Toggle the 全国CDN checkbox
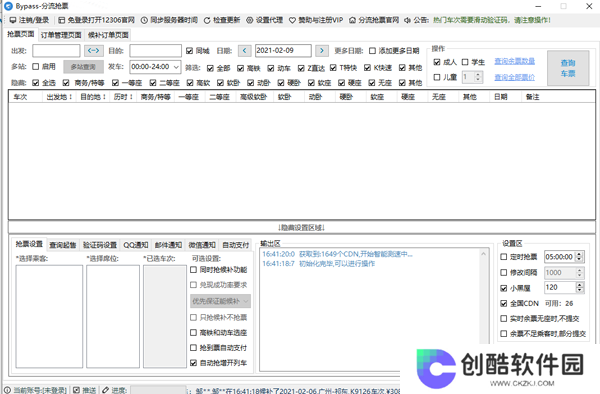Screen dimensions: 600x394 504,303
